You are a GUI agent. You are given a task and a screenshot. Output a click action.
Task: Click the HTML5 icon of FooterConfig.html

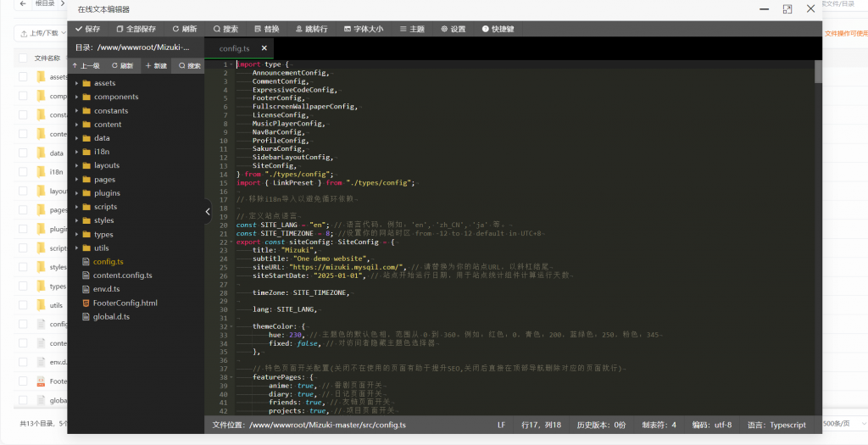(x=85, y=303)
